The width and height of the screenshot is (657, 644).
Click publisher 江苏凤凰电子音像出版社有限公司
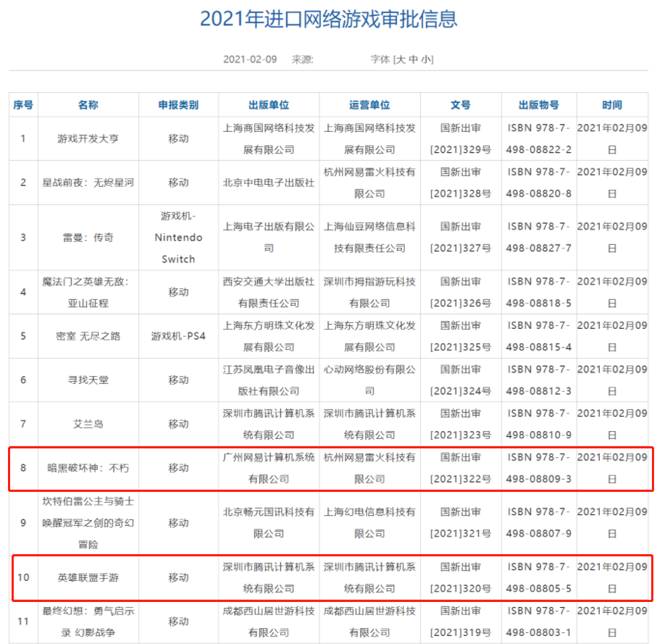[x=269, y=380]
